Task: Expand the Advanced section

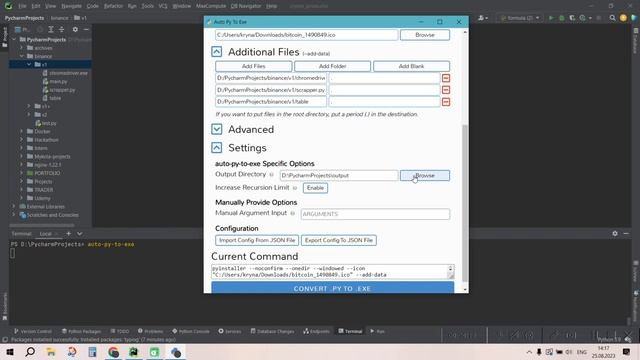Action: coord(217,129)
